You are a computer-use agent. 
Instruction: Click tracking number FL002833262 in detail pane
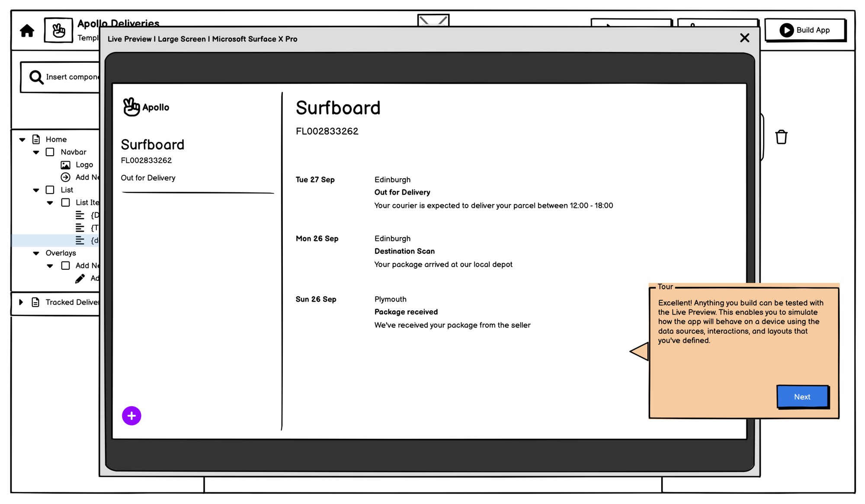tap(327, 131)
